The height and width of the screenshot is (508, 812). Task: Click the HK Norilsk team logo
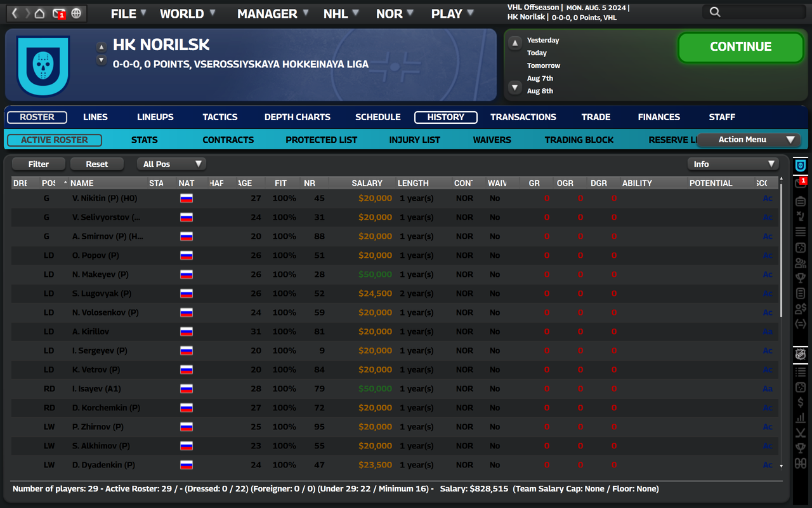click(43, 66)
